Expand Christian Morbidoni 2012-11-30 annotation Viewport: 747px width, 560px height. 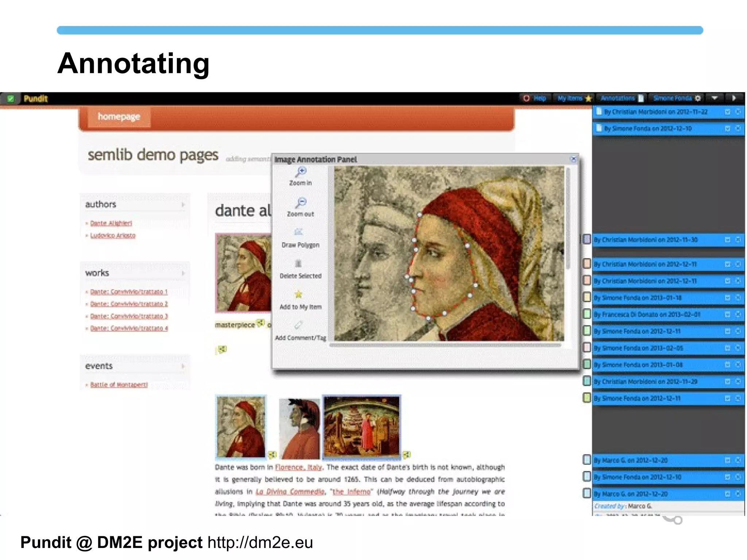point(727,240)
